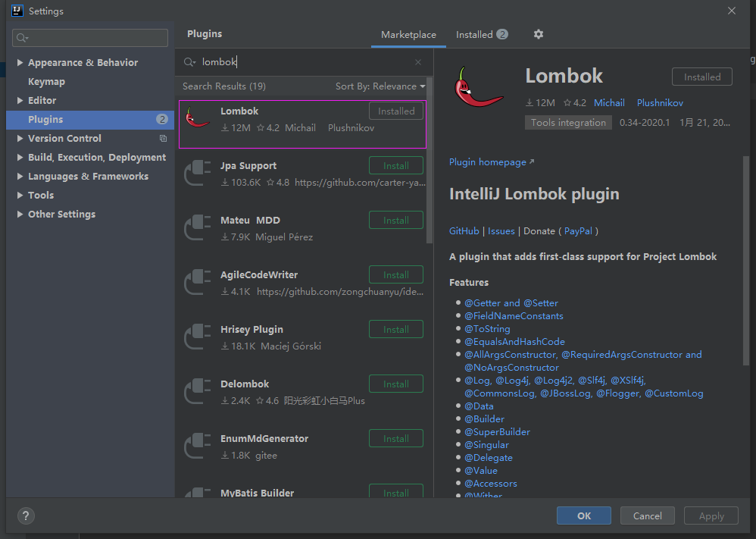The image size is (756, 539).
Task: Open the @FieldNameConstants link
Action: [x=514, y=316]
